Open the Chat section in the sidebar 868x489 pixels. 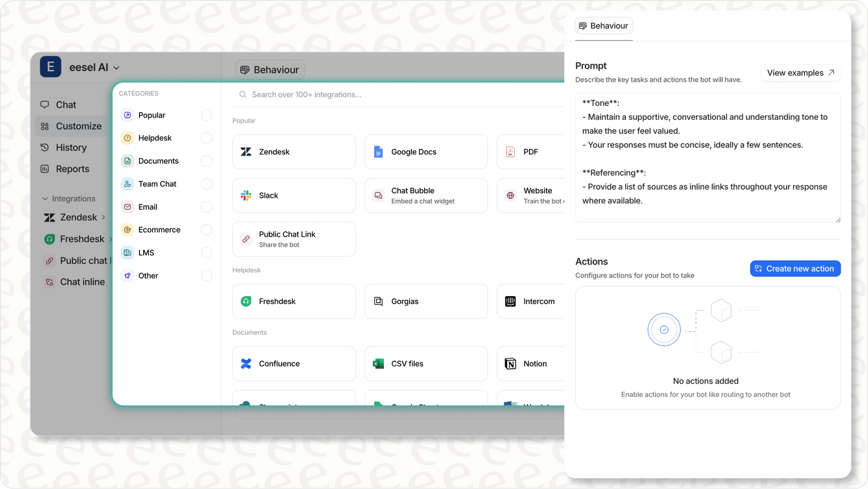coord(65,104)
